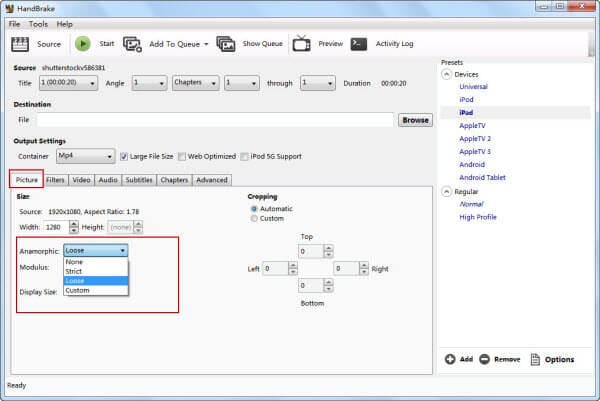The image size is (600, 401).
Task: Switch to the Subtitles tab
Action: [x=139, y=180]
